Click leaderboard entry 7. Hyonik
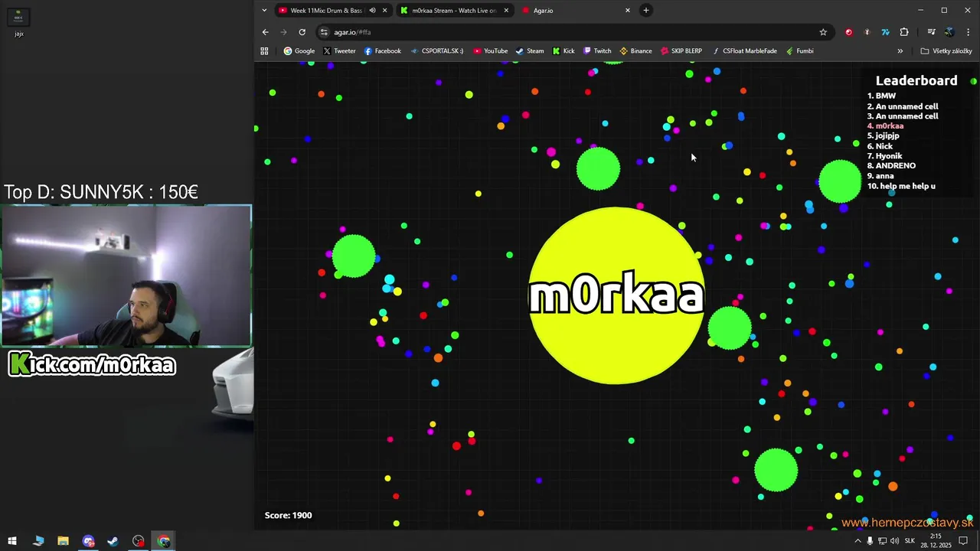This screenshot has height=551, width=980. pos(884,156)
